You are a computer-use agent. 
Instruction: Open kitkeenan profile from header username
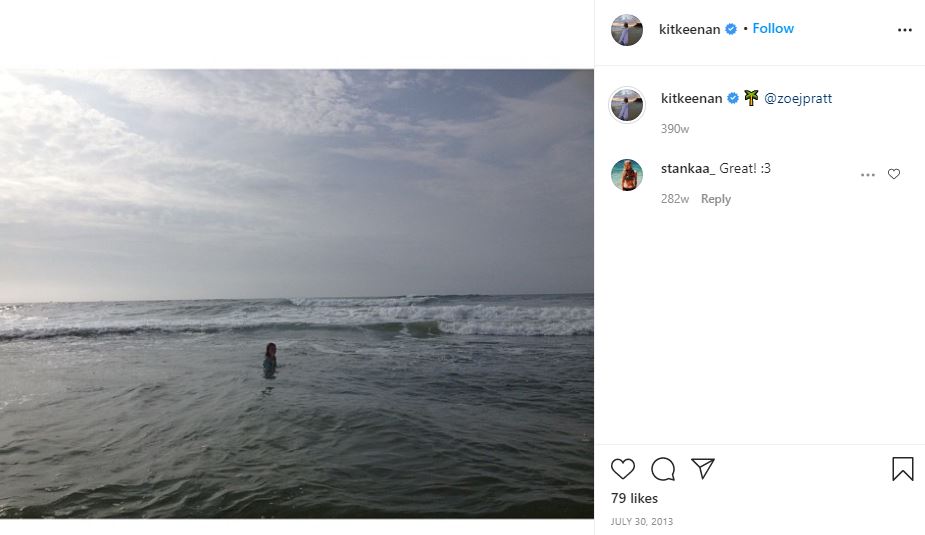[x=689, y=29]
